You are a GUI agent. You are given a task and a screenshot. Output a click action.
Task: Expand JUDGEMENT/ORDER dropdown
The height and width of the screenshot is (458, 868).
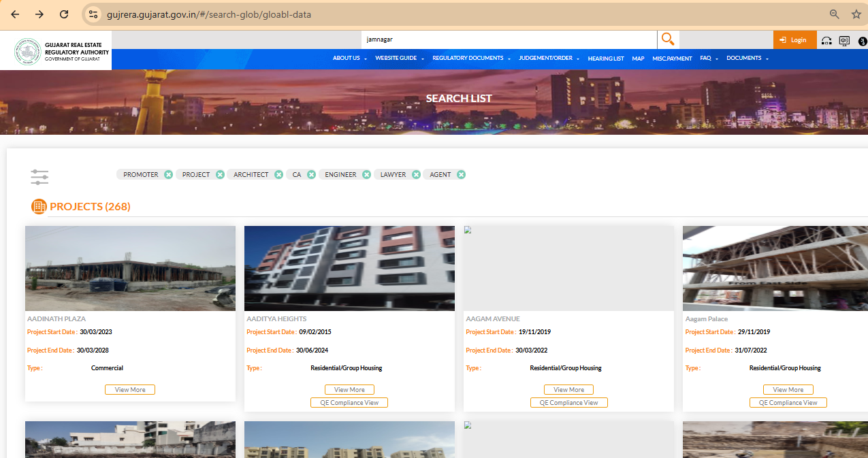[x=549, y=59]
